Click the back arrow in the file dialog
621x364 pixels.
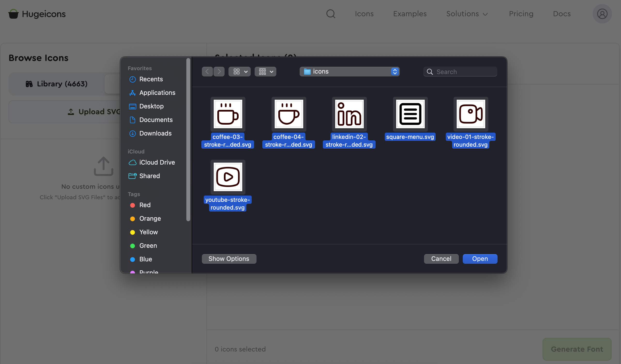[207, 71]
